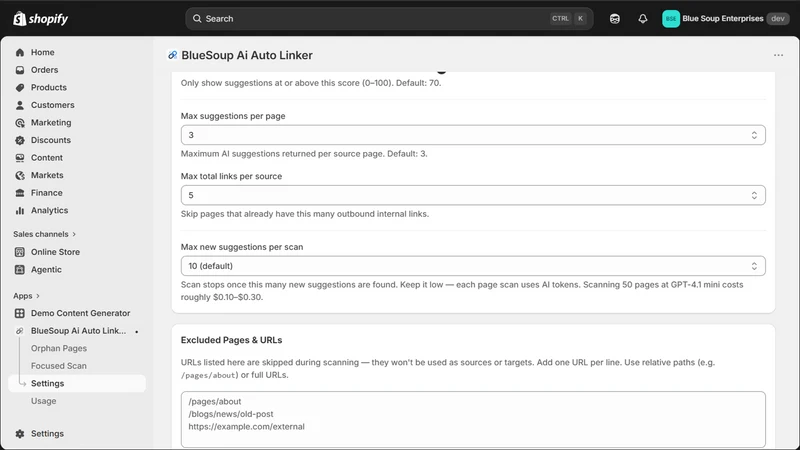Click the Shopify logo
This screenshot has width=800, height=450.
coord(41,19)
